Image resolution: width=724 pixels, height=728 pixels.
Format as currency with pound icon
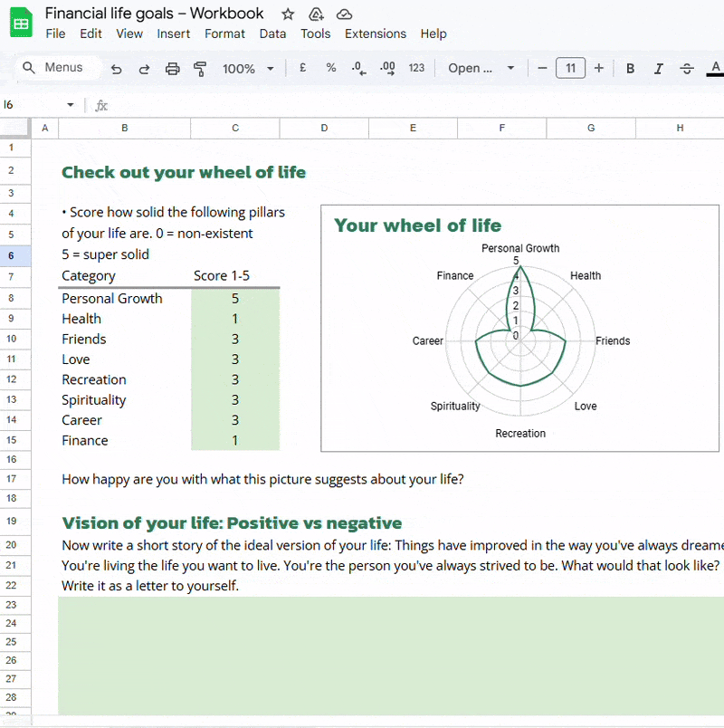[x=302, y=68]
